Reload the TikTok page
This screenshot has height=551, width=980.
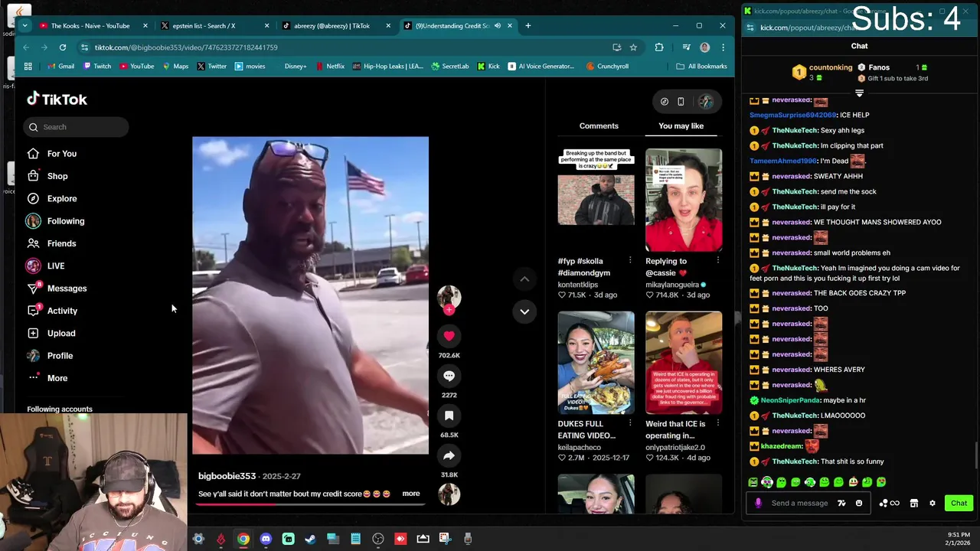click(63, 47)
